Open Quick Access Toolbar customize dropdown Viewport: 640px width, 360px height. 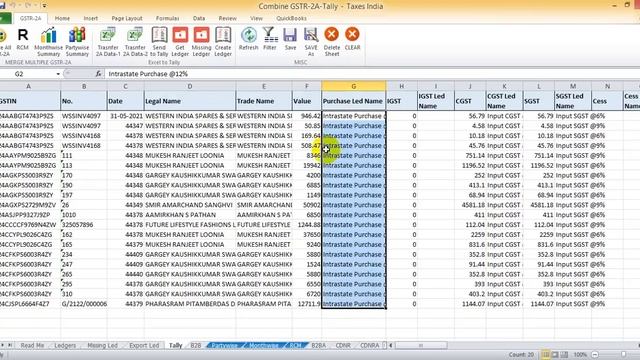click(44, 6)
